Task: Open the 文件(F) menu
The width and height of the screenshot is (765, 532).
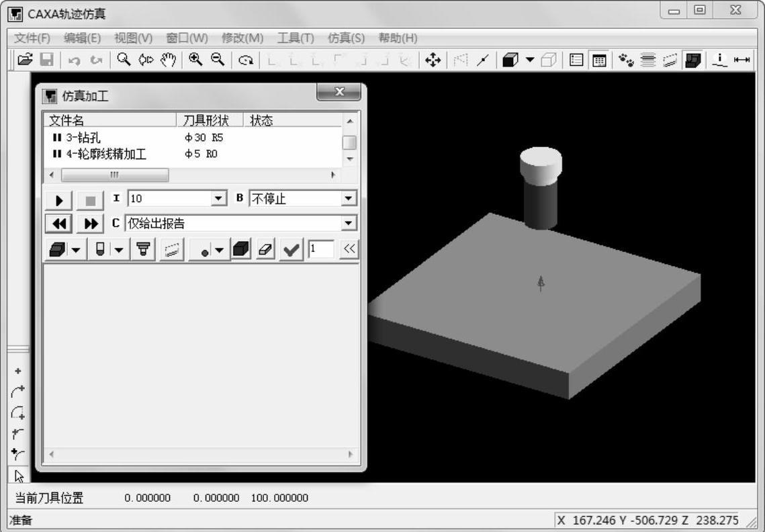Action: (32, 38)
